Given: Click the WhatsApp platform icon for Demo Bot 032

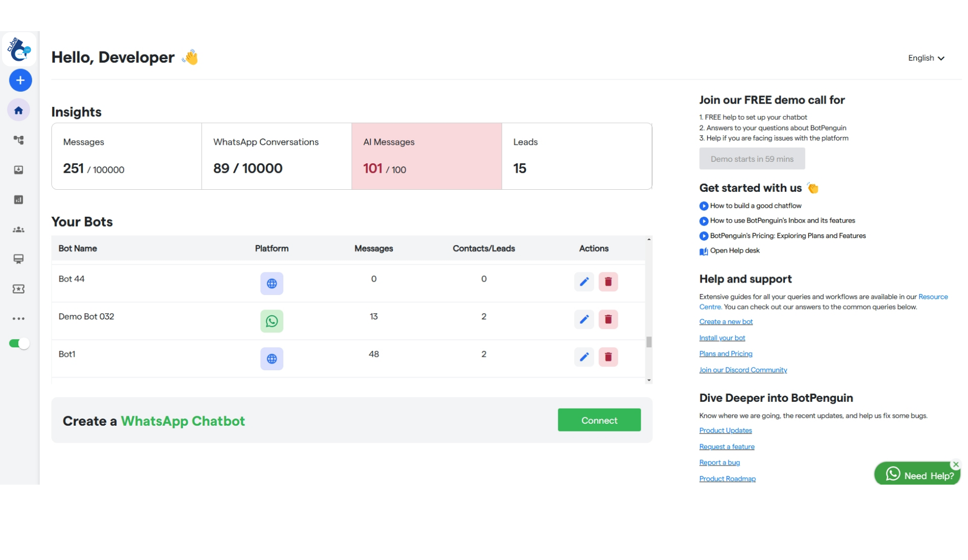Looking at the screenshot, I should point(272,321).
